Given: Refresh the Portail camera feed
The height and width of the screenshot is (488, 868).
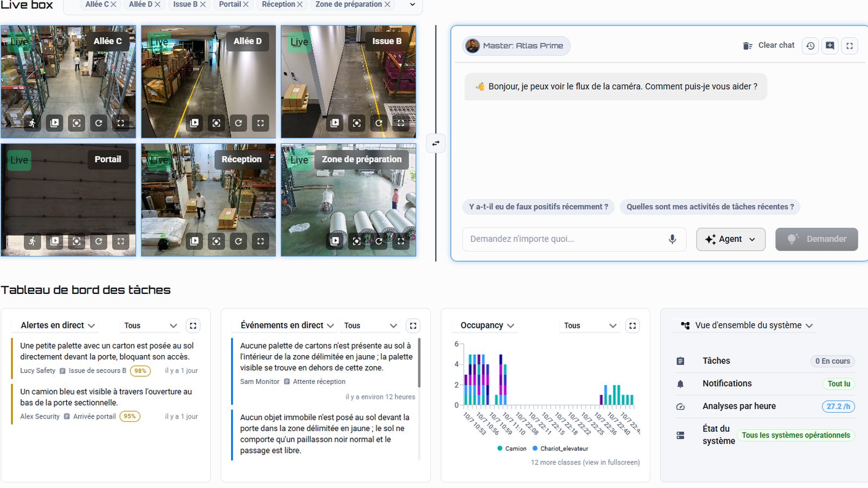Looking at the screenshot, I should click(99, 241).
